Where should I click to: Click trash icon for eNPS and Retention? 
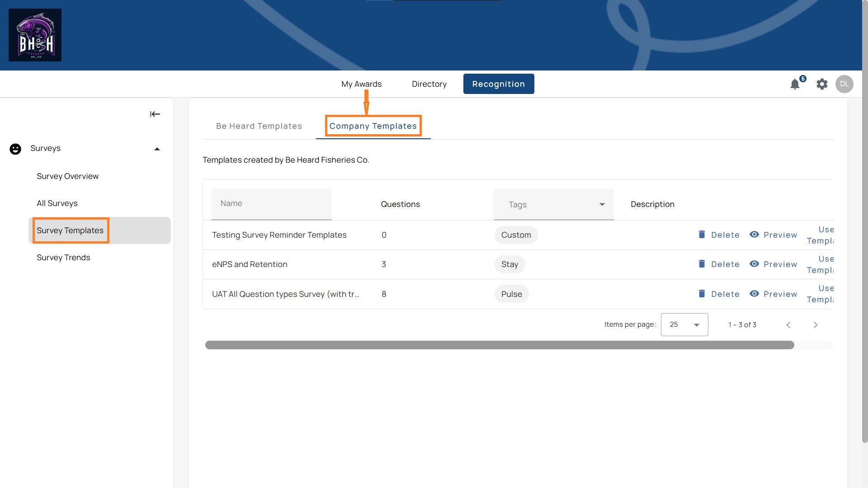(702, 264)
